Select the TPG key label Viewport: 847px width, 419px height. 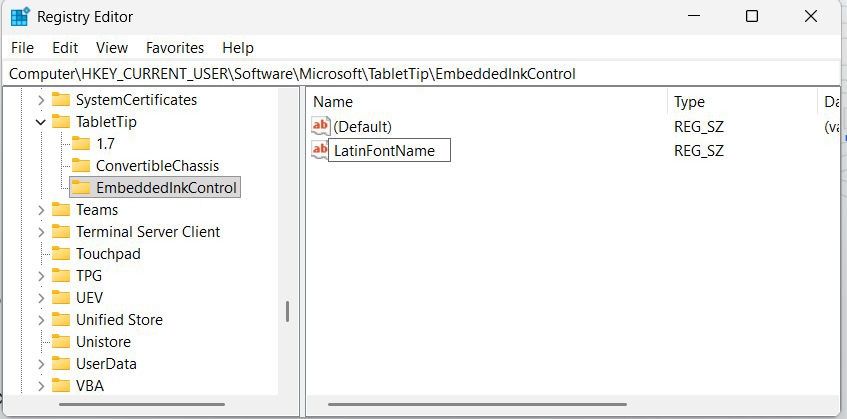[89, 276]
